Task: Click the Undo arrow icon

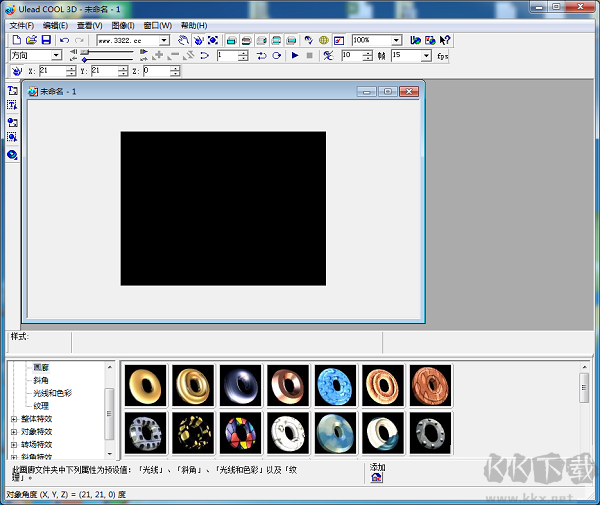Action: point(64,40)
